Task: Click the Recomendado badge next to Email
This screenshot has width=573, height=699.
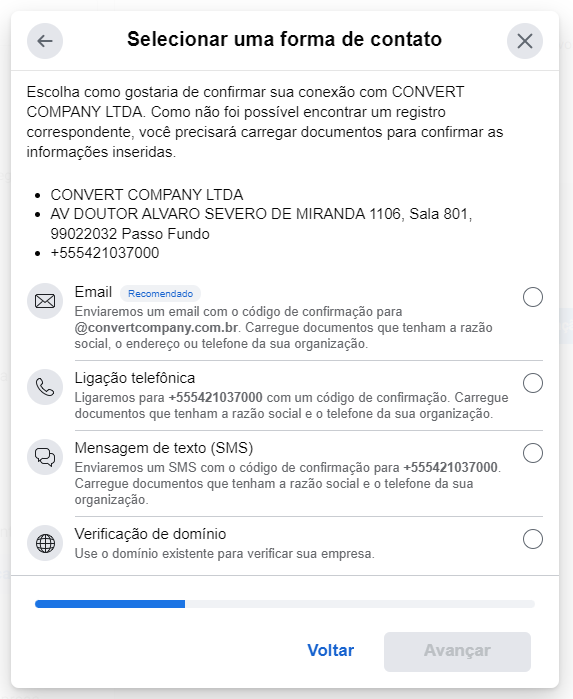Action: 161,293
